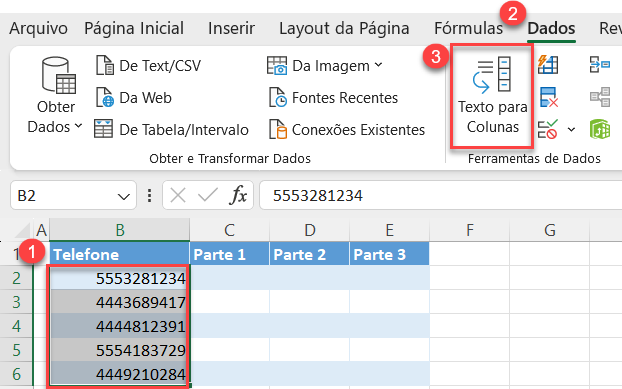
Task: Click cell containing 4443689417
Action: [x=120, y=302]
